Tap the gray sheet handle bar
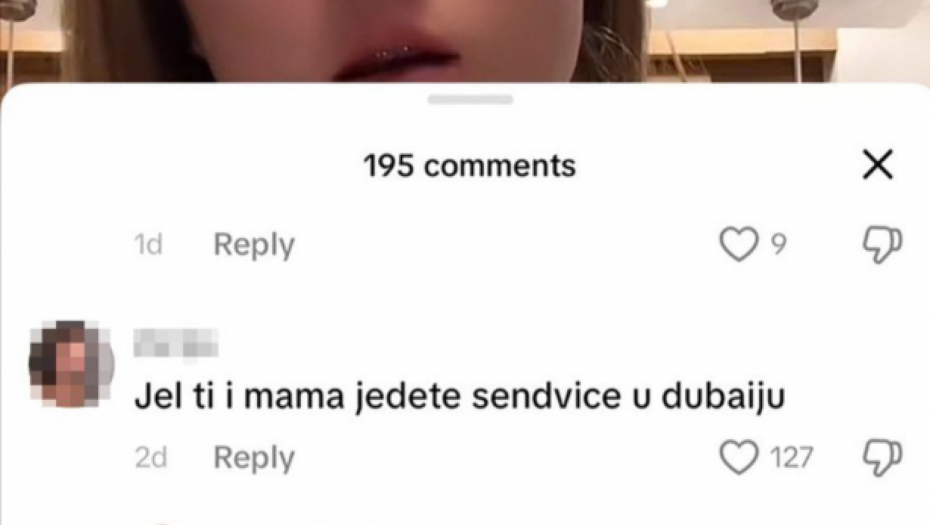This screenshot has height=525, width=930. pyautogui.click(x=470, y=99)
